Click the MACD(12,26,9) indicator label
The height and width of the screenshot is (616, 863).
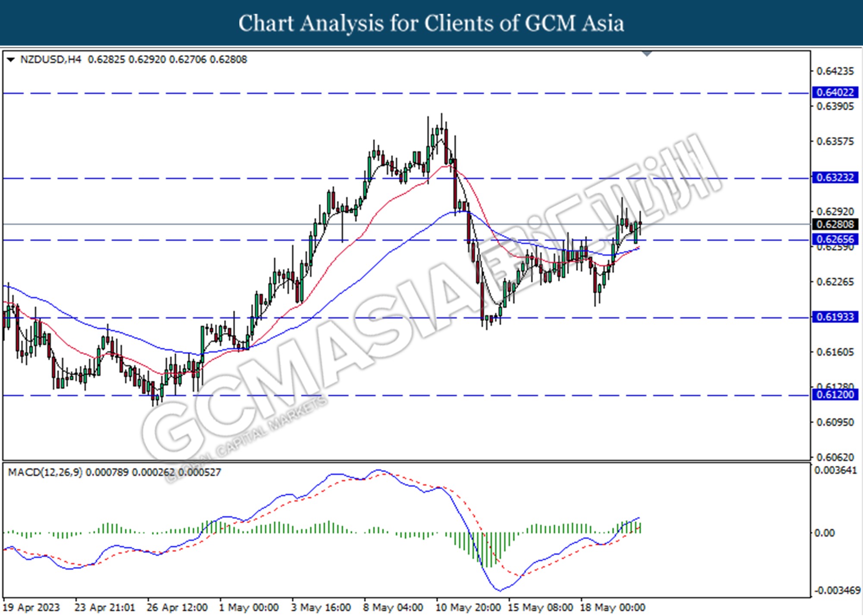(45, 472)
